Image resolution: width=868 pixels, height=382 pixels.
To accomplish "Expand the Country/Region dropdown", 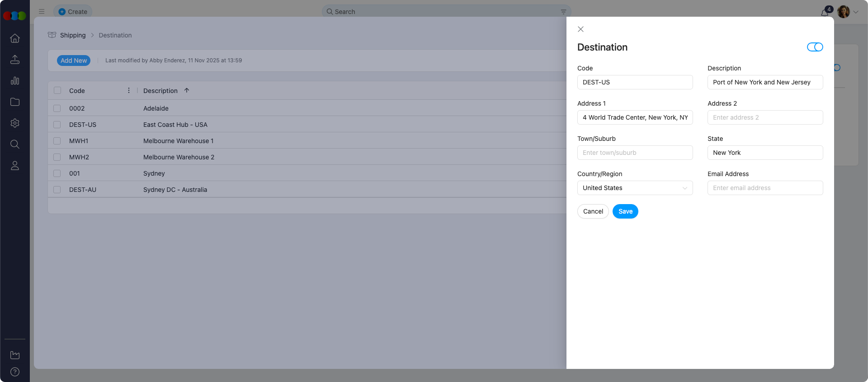I will (635, 188).
